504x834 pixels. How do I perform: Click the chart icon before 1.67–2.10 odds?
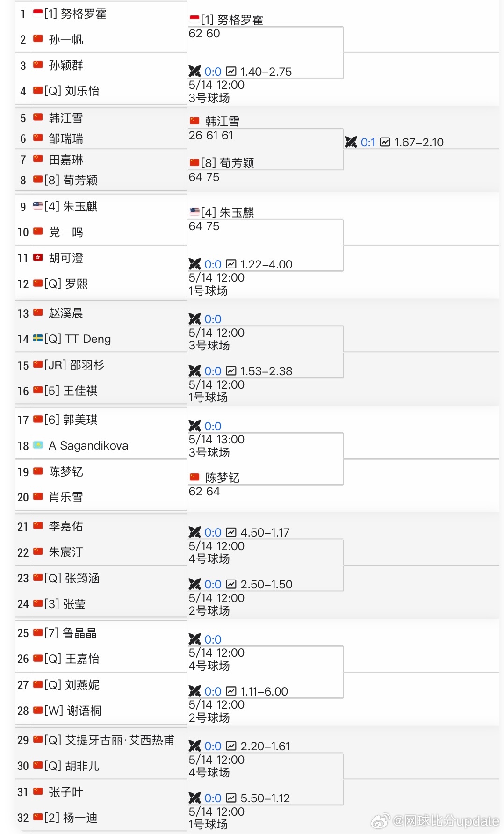tap(385, 142)
